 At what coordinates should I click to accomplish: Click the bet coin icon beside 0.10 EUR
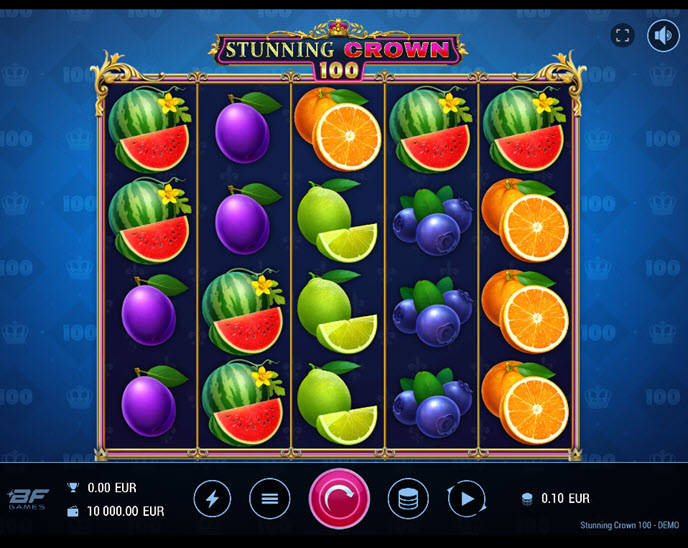(x=527, y=499)
